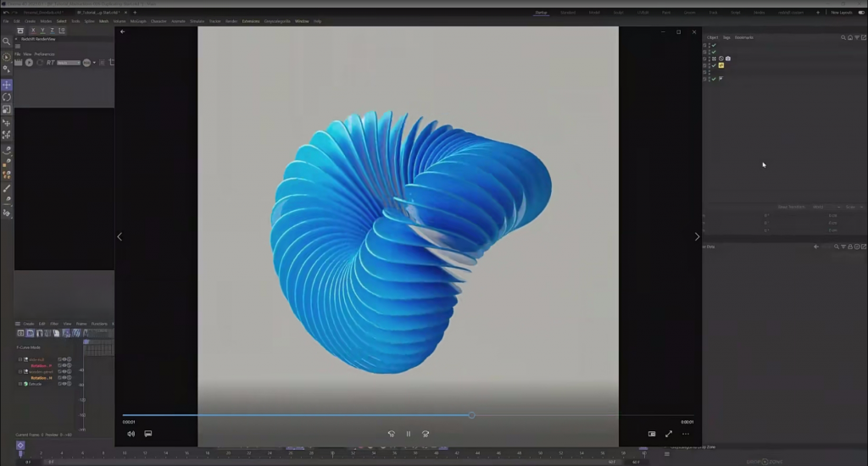Image resolution: width=868 pixels, height=466 pixels.
Task: Click the video progress slider handle
Action: [x=471, y=415]
